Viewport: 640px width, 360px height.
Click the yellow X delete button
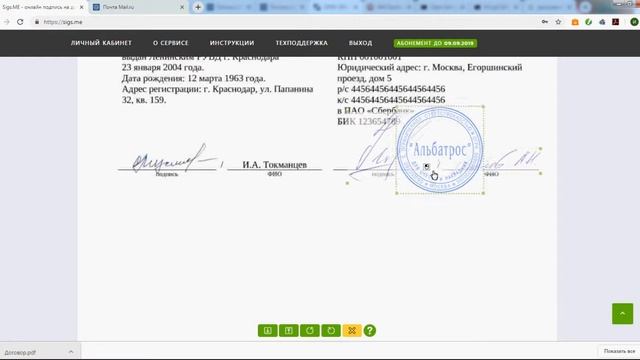(352, 330)
